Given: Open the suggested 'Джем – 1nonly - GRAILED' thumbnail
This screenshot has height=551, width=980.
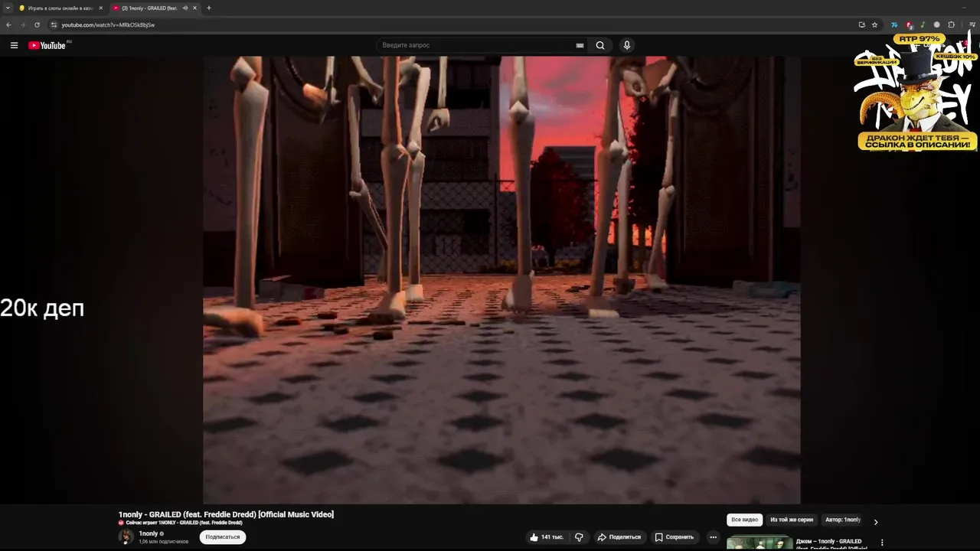Looking at the screenshot, I should click(x=759, y=543).
